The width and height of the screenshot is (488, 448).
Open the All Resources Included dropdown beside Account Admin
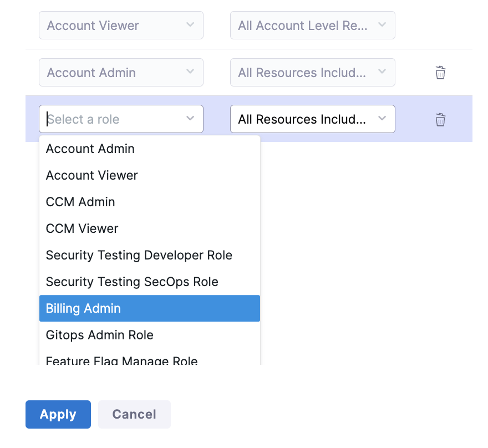(x=312, y=72)
